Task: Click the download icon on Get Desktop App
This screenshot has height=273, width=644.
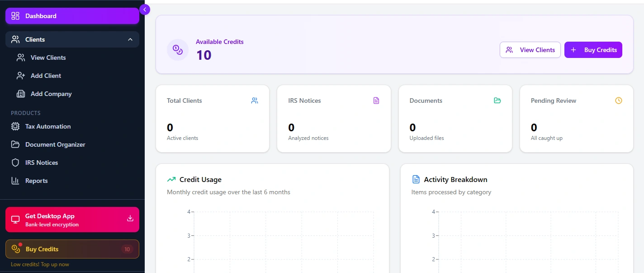Action: (x=130, y=219)
